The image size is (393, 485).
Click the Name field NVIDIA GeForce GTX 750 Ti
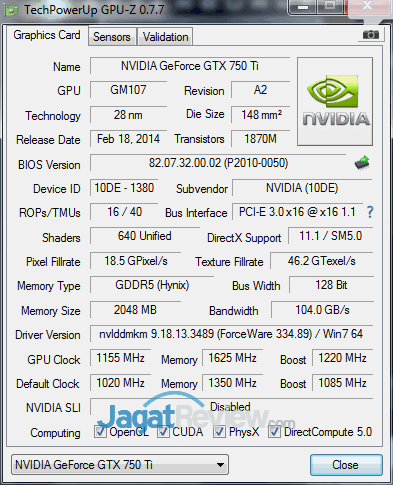click(190, 66)
